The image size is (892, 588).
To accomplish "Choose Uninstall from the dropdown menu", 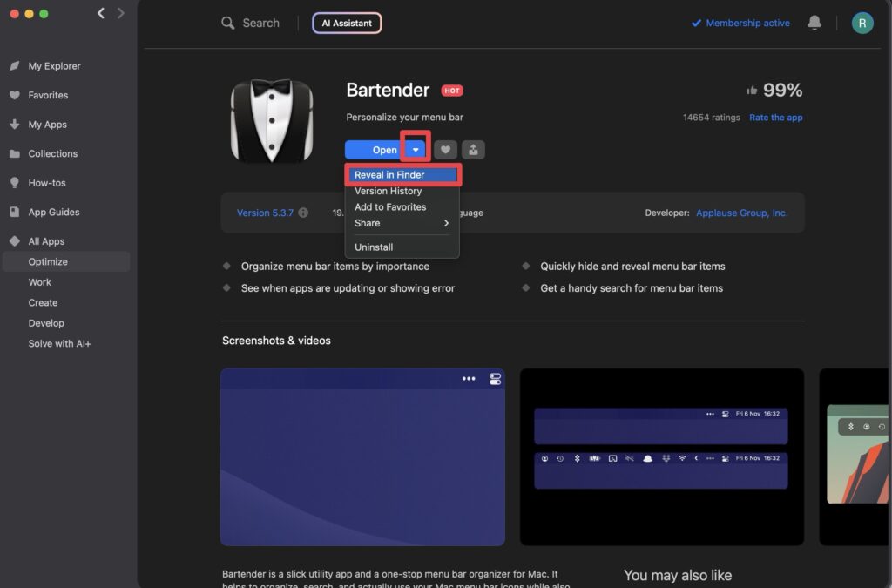I will click(402, 247).
